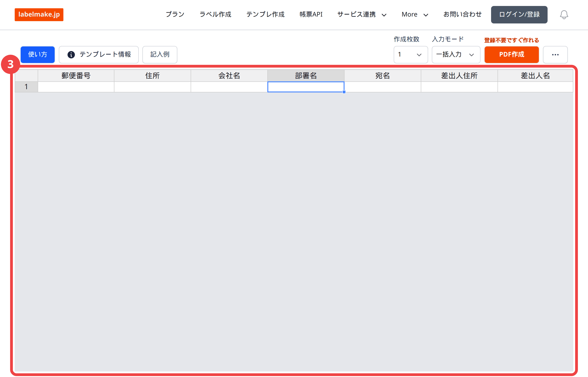Click the fill handle of the selected cell
Screen dimensions: 588x377
click(x=344, y=92)
